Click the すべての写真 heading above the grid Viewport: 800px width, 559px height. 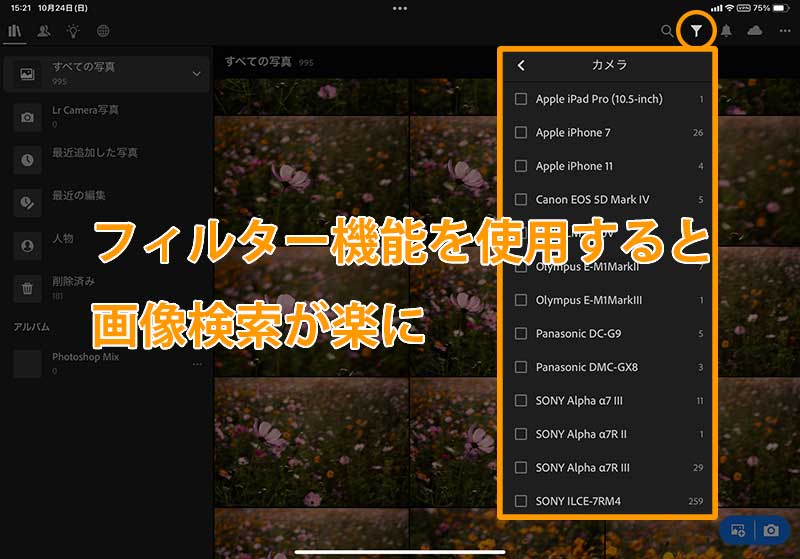pos(258,62)
